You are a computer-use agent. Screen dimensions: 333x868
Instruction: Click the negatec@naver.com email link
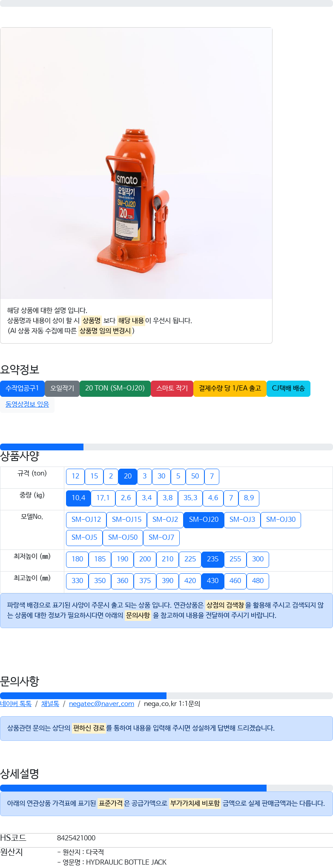[x=101, y=704]
